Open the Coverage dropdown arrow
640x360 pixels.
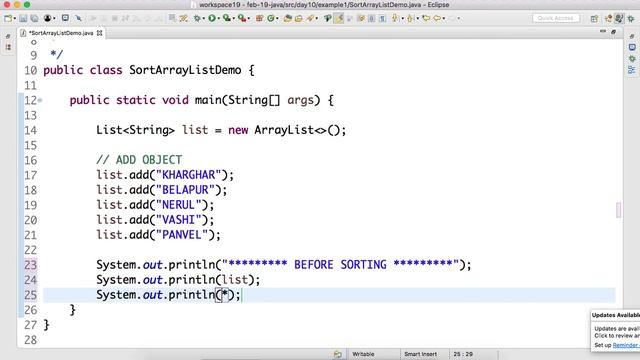(x=233, y=19)
